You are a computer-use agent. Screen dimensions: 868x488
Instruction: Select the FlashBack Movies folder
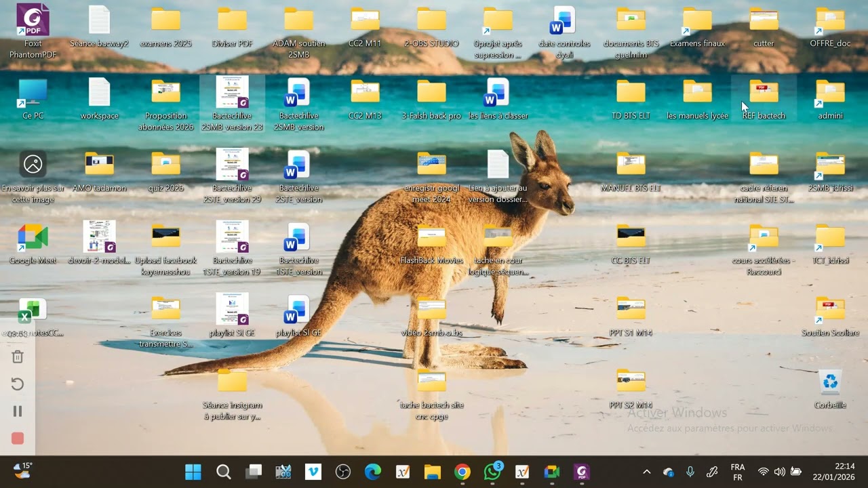tap(431, 243)
